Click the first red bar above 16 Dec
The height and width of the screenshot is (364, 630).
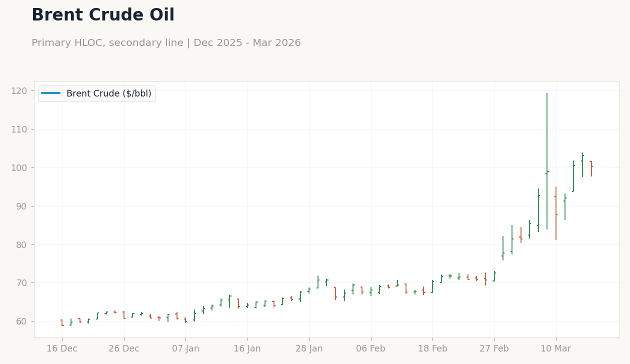(x=62, y=323)
